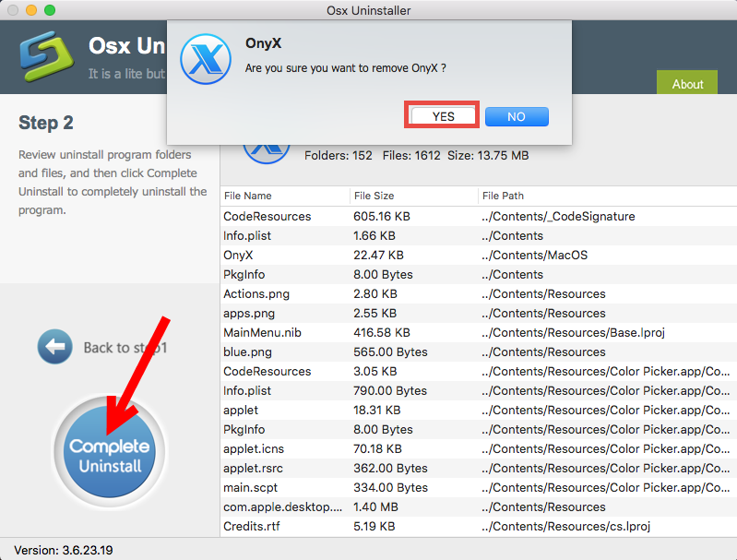737x560 pixels.
Task: Click NO to cancel removal
Action: pos(517,116)
